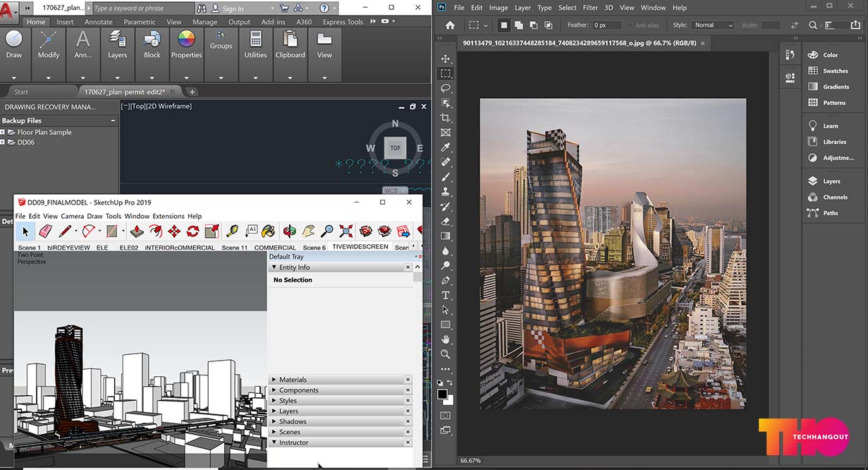Select the Hand tool in Photoshop
This screenshot has width=868, height=470.
coord(446,339)
